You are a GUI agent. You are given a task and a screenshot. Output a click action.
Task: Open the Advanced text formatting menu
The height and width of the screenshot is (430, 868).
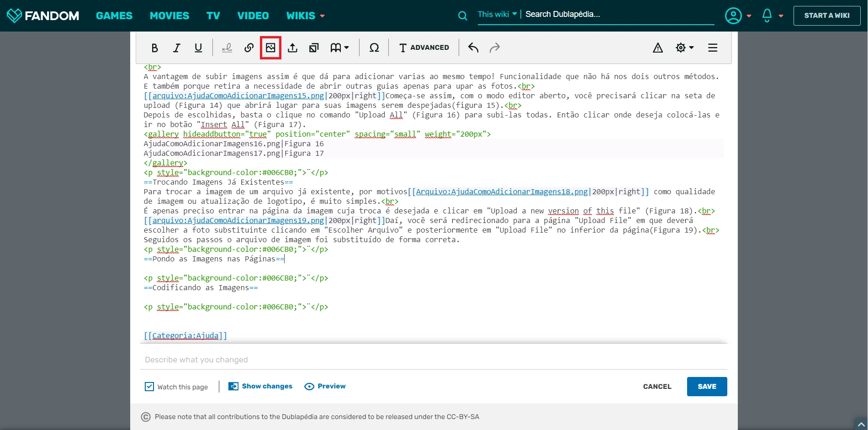click(424, 48)
